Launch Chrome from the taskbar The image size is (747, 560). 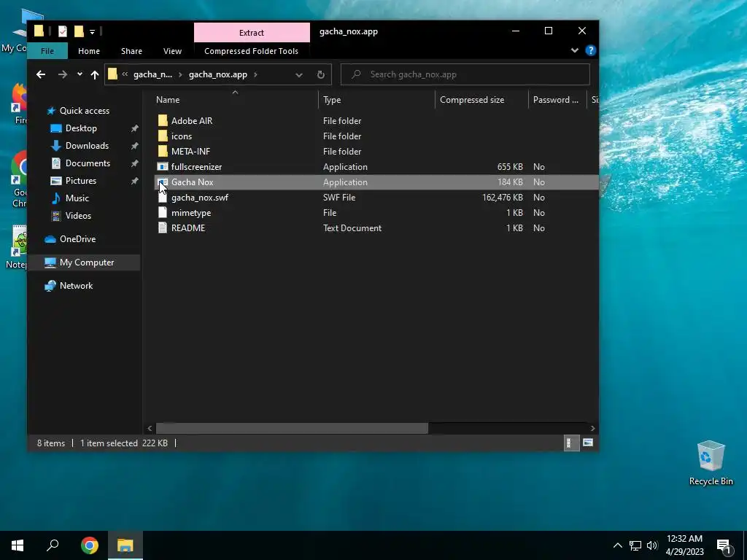pos(89,545)
